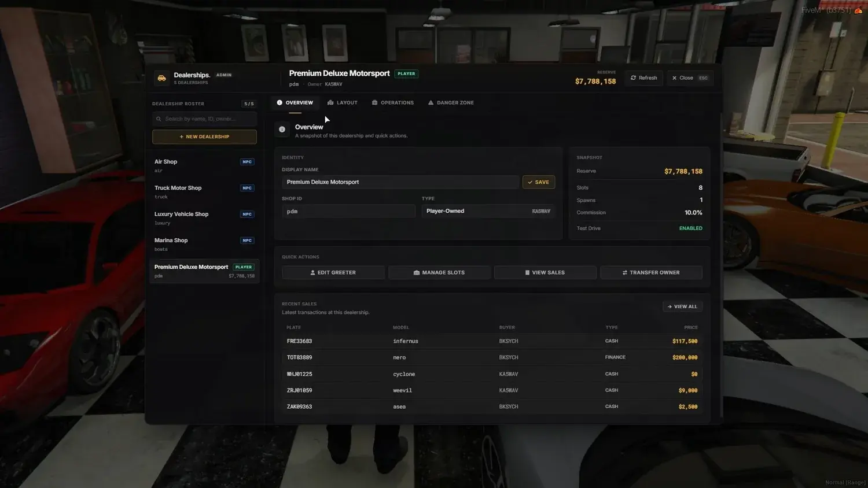Click View All recent sales
This screenshot has width=868, height=488.
pyautogui.click(x=682, y=306)
